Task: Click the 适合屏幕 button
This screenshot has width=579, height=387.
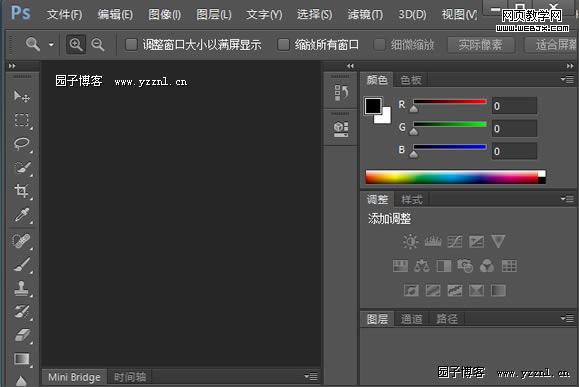Action: pyautogui.click(x=552, y=45)
